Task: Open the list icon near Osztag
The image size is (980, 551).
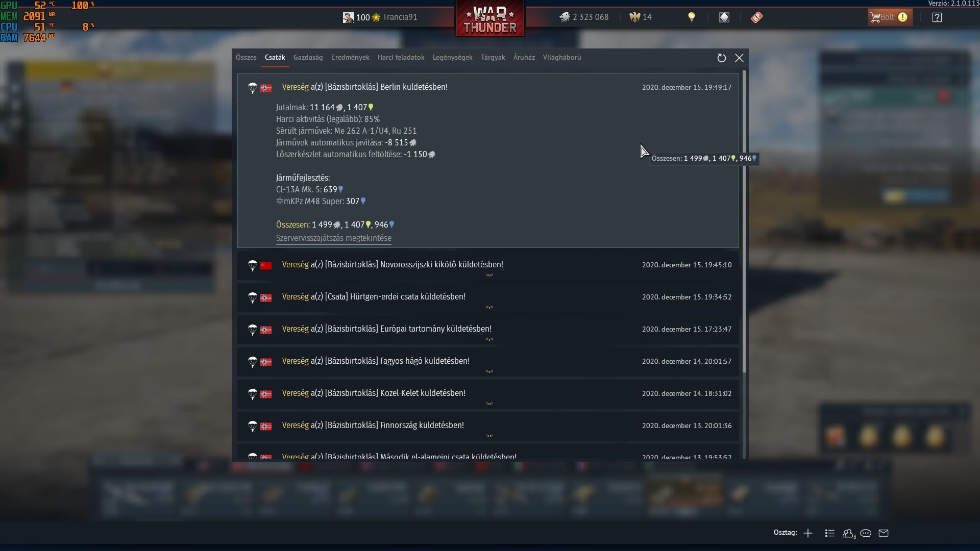Action: pos(830,533)
